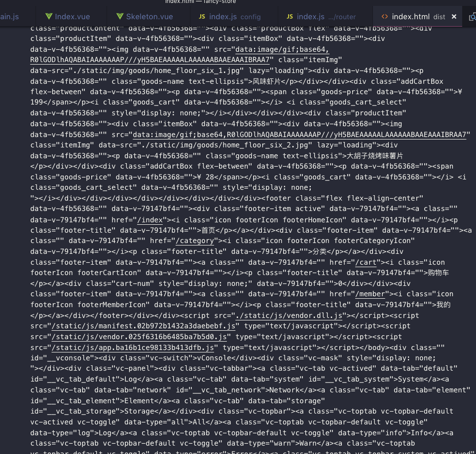The image size is (476, 454).
Task: Click the footer title text 首页
Action: [x=208, y=230]
